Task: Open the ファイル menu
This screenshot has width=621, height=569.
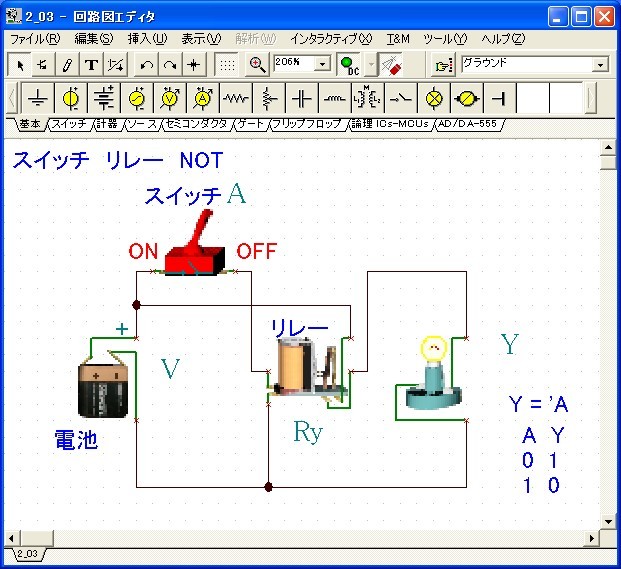Action: (x=34, y=38)
